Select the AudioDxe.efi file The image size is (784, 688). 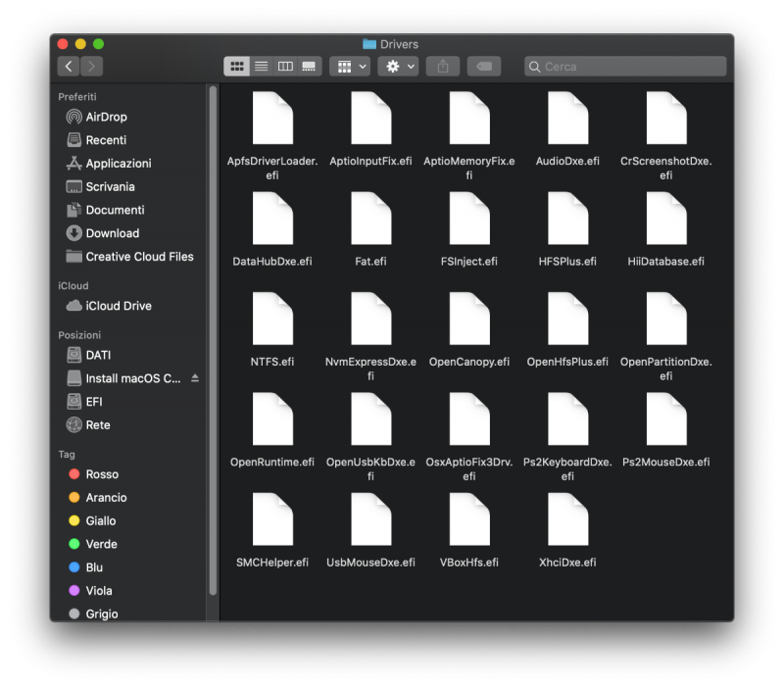click(567, 129)
